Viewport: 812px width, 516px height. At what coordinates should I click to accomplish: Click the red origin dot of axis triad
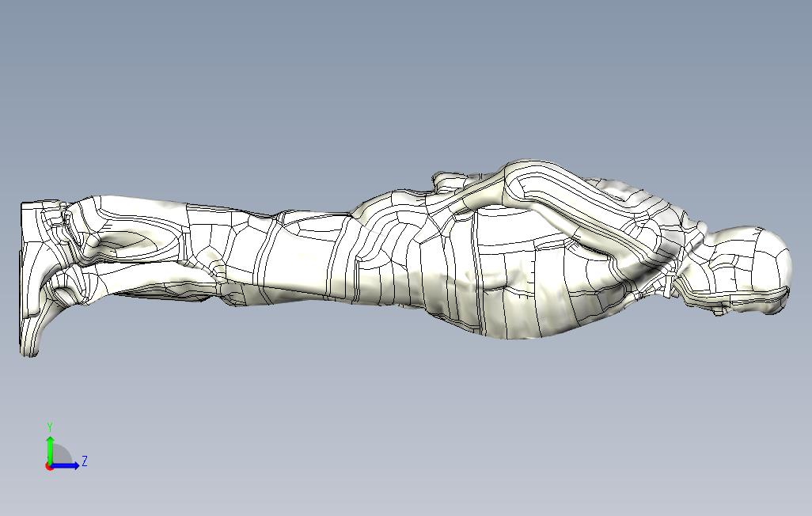[49, 467]
